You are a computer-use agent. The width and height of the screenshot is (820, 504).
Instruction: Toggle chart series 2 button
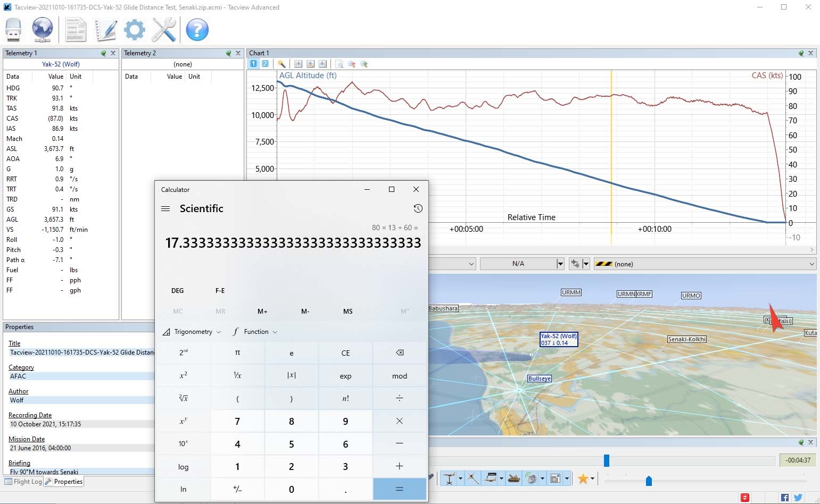[x=265, y=64]
